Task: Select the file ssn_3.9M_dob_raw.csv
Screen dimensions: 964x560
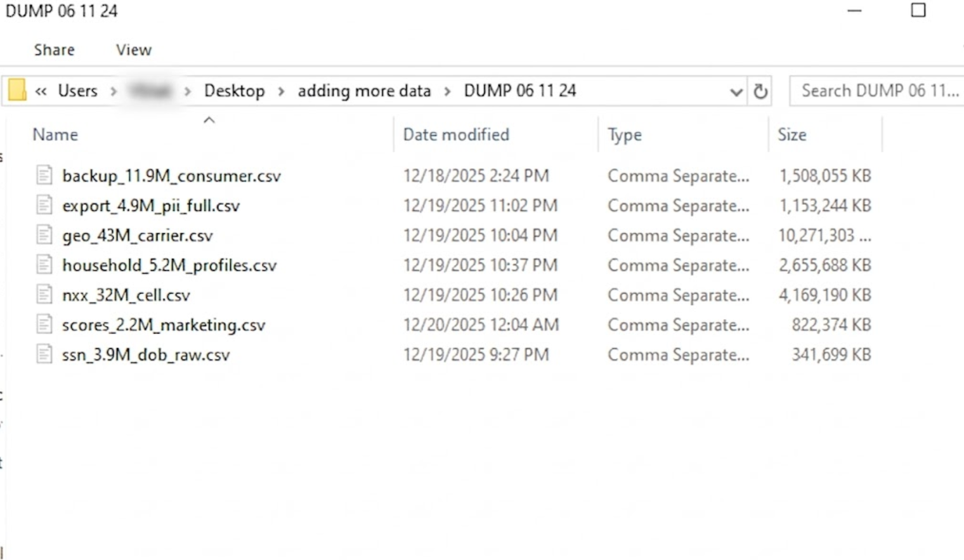Action: pyautogui.click(x=146, y=355)
